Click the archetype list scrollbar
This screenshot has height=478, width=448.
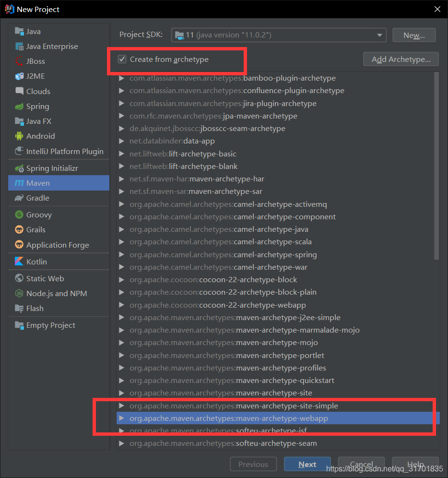436,166
